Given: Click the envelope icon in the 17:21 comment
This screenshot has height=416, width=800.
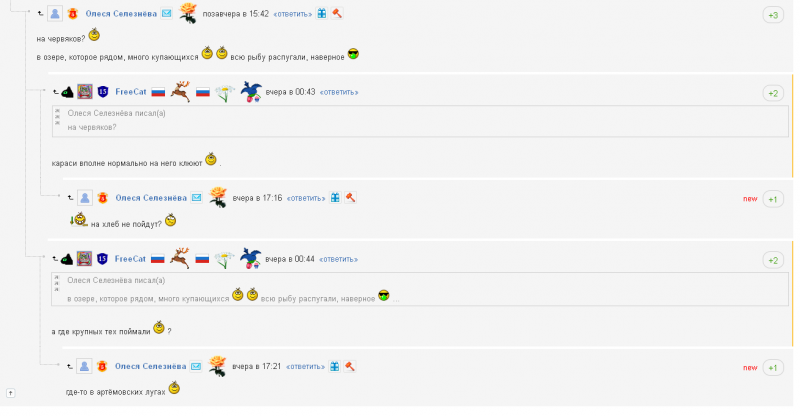Looking at the screenshot, I should coord(196,366).
